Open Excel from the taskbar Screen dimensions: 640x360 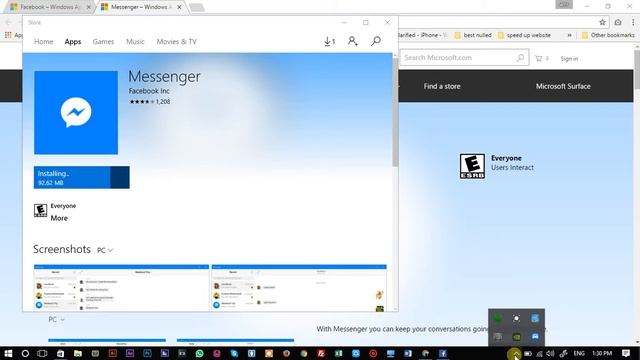(x=338, y=353)
